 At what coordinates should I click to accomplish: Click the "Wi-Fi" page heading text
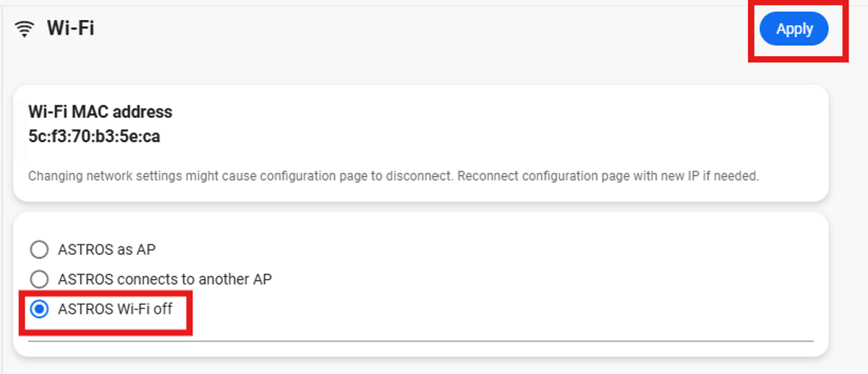coord(71,29)
